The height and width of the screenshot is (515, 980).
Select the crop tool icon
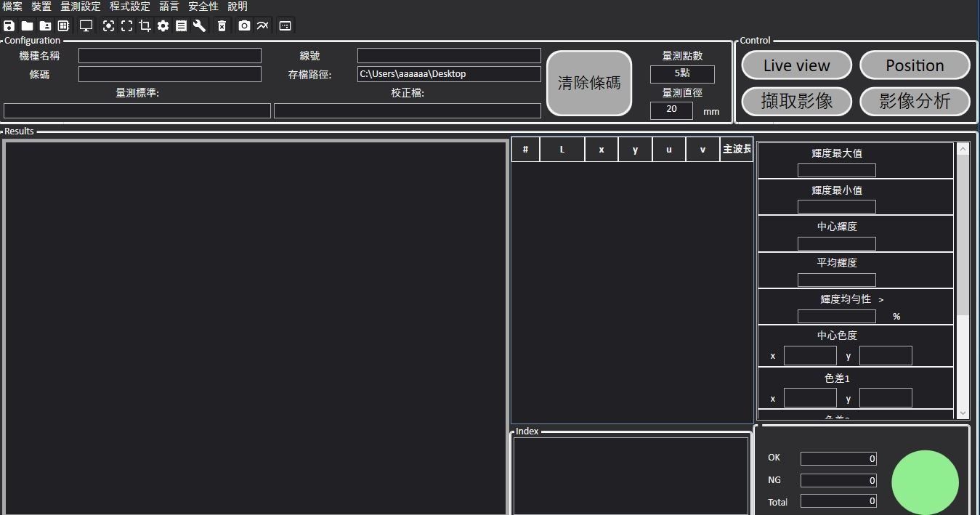point(145,25)
